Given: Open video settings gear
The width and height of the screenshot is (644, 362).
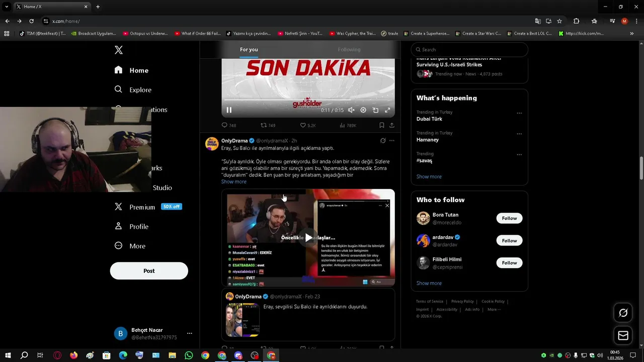Looking at the screenshot, I should [363, 110].
